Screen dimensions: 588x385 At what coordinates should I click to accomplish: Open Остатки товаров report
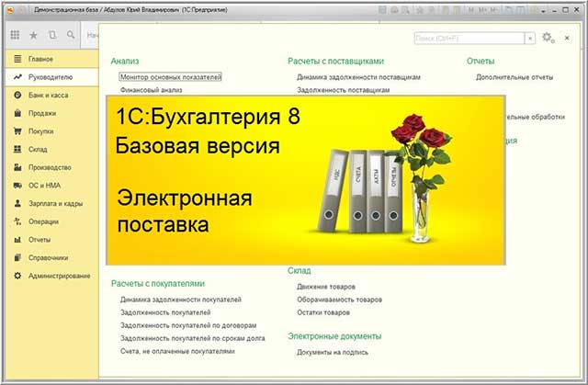click(x=323, y=312)
